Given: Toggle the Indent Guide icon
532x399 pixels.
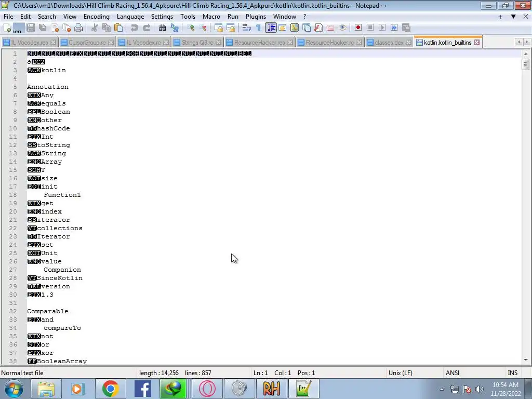Looking at the screenshot, I should 271,28.
